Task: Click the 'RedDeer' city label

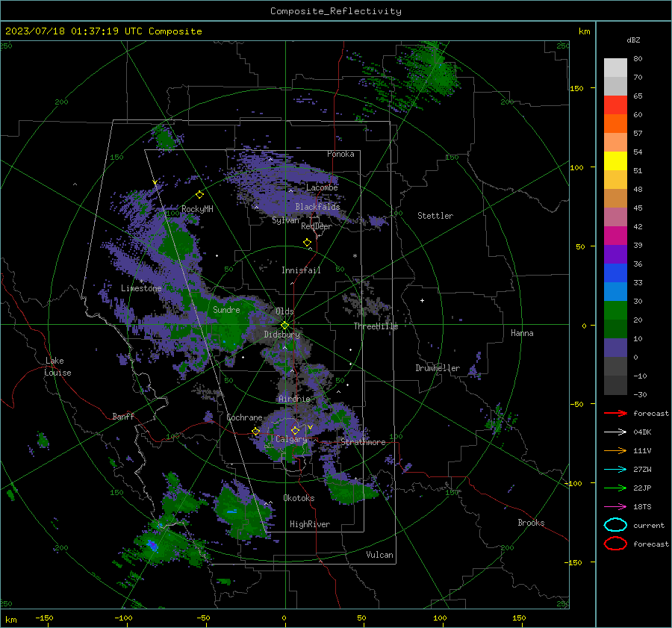Action: [x=317, y=226]
